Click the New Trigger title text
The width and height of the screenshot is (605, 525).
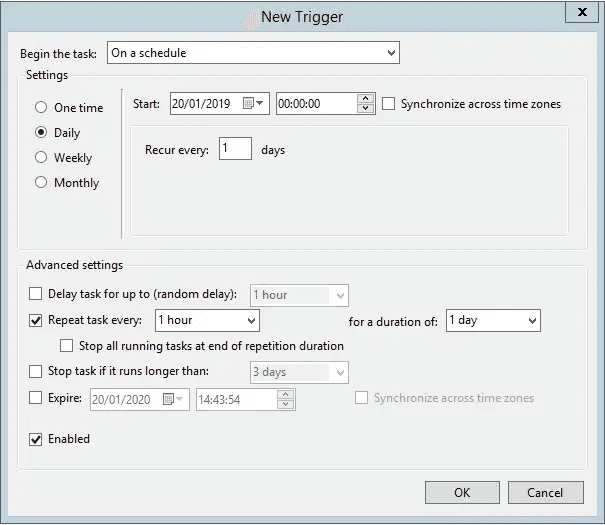point(302,17)
